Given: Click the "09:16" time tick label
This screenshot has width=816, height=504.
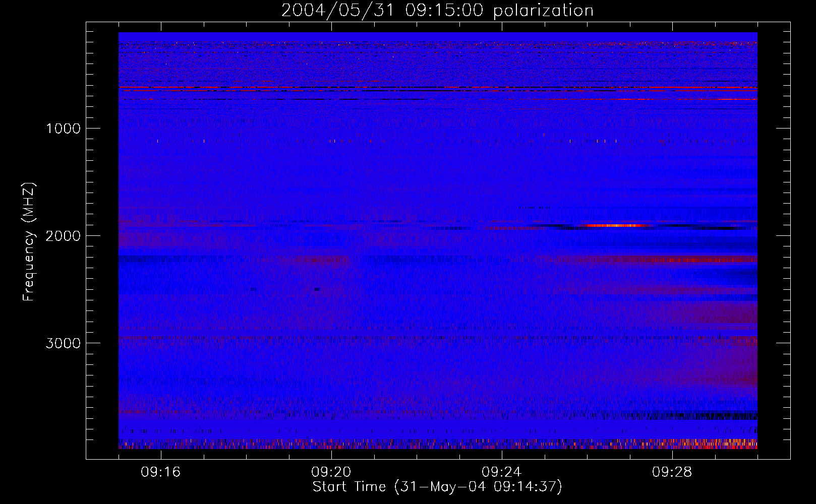Looking at the screenshot, I should (161, 472).
